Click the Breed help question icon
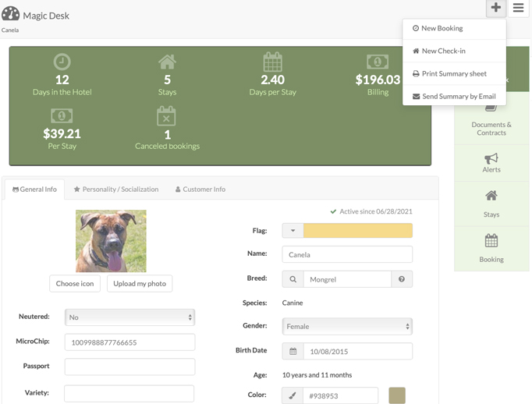Image resolution: width=532 pixels, height=404 pixels. click(402, 279)
